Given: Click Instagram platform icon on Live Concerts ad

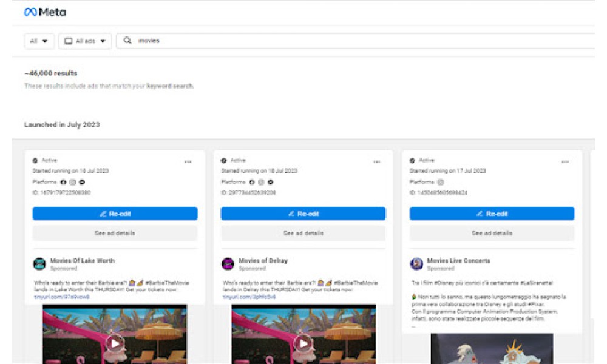Looking at the screenshot, I should [441, 182].
